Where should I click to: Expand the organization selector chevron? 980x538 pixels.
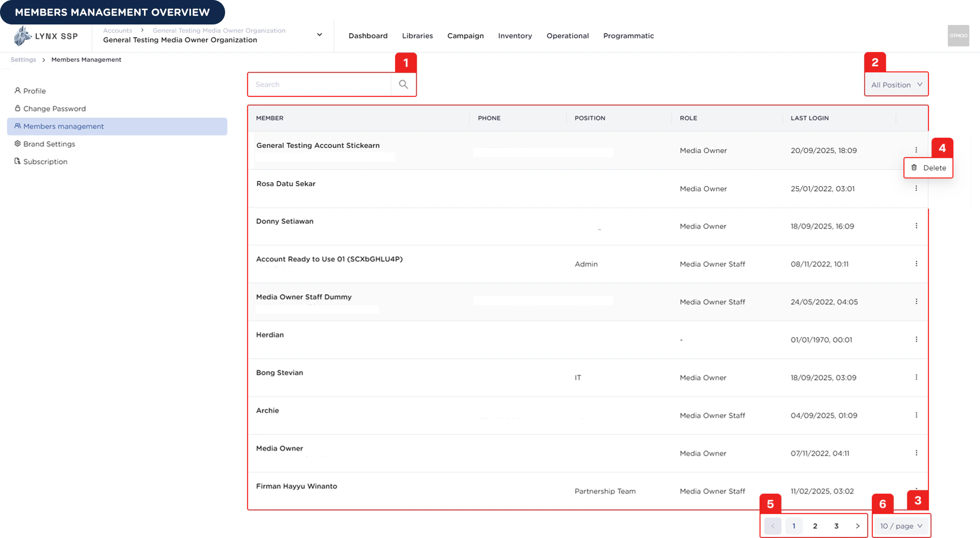pos(319,35)
